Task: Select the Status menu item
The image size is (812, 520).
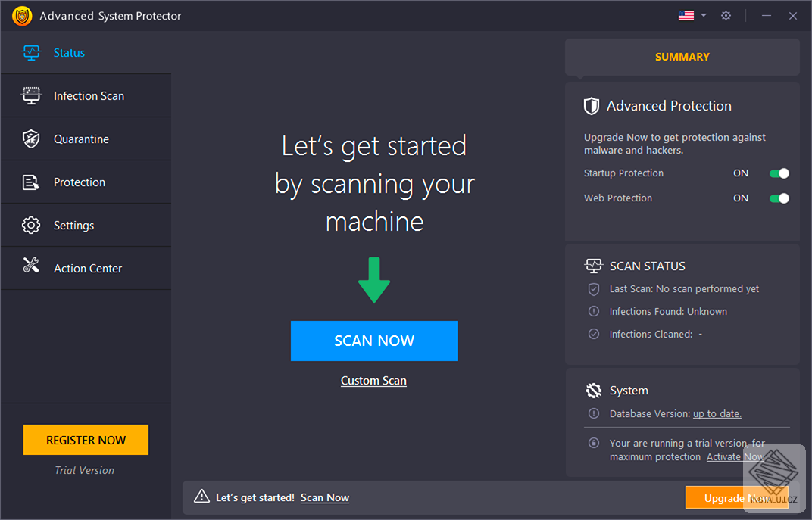Action: (86, 53)
